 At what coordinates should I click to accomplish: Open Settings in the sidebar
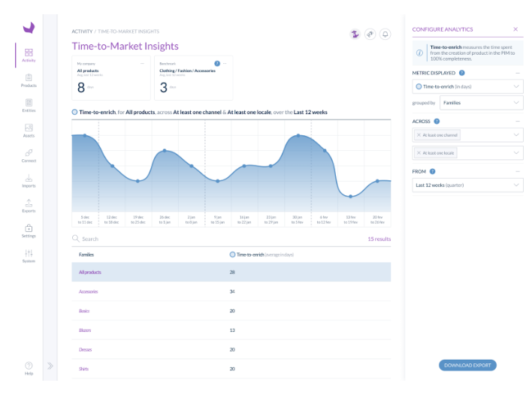[x=29, y=231]
